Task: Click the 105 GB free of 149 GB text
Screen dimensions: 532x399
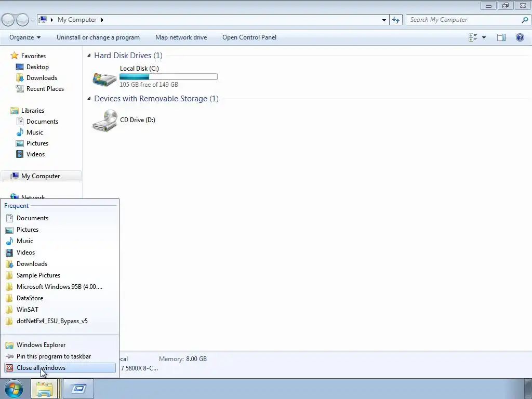Action: tap(149, 85)
